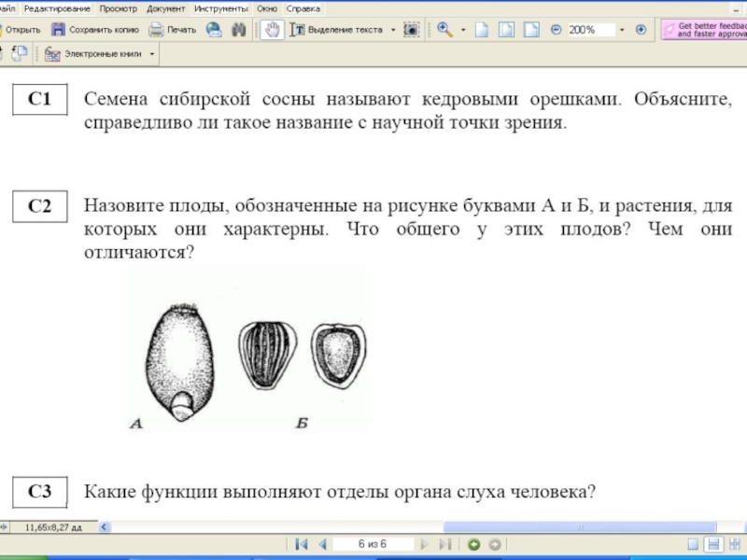This screenshot has height=560, width=747.
Task: Click the Email globe icon
Action: [214, 30]
